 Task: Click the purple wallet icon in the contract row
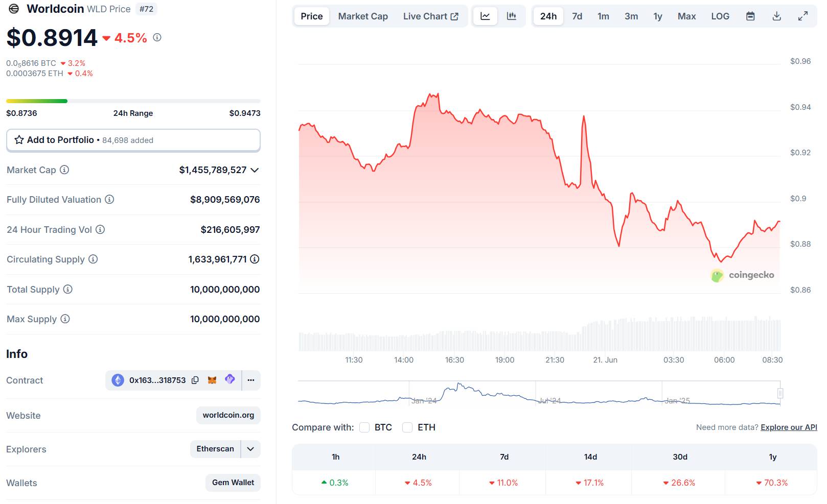pyautogui.click(x=230, y=379)
